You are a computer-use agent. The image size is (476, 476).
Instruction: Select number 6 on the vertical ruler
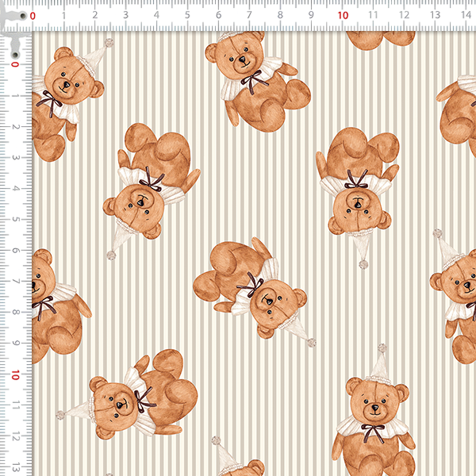pos(15,251)
